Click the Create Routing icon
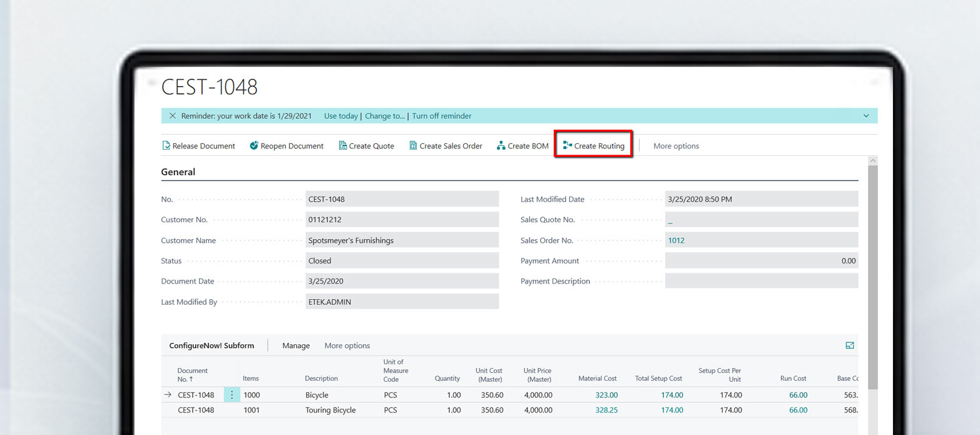 pos(568,146)
